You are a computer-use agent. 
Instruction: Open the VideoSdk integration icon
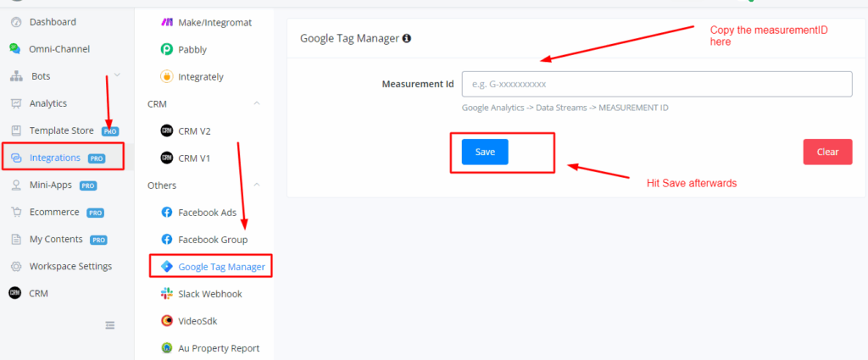(167, 320)
